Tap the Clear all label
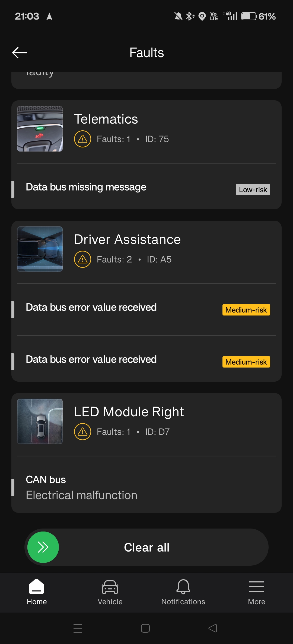This screenshot has height=644, width=293. point(146,548)
